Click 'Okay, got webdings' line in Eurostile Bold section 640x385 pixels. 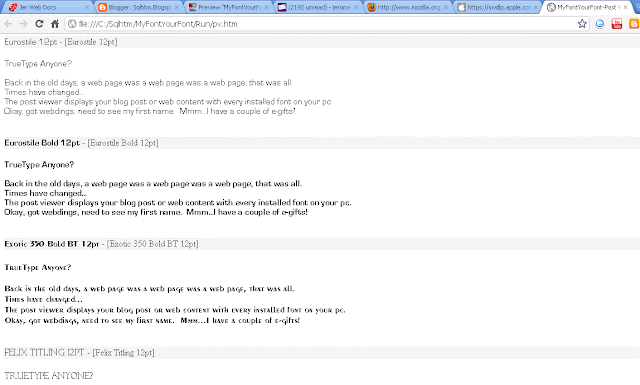click(156, 212)
